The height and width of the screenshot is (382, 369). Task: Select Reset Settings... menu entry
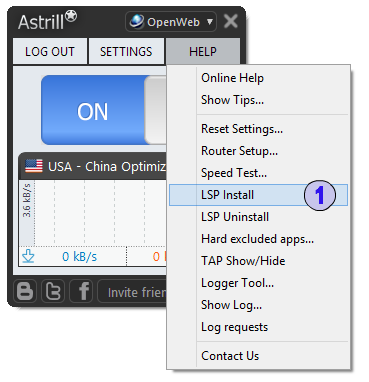coord(258,129)
